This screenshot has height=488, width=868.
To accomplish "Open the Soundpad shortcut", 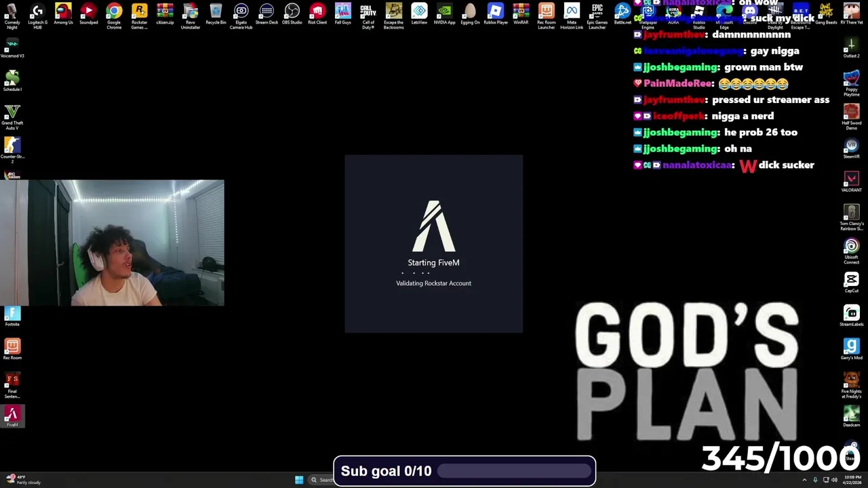I will tap(88, 14).
